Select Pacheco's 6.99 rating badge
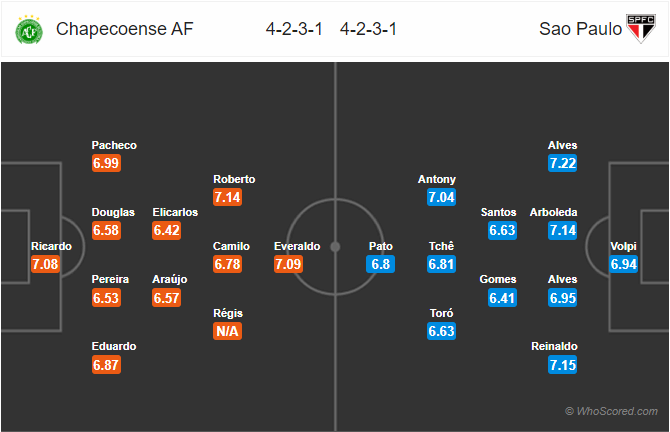This screenshot has width=670, height=432. tap(106, 163)
